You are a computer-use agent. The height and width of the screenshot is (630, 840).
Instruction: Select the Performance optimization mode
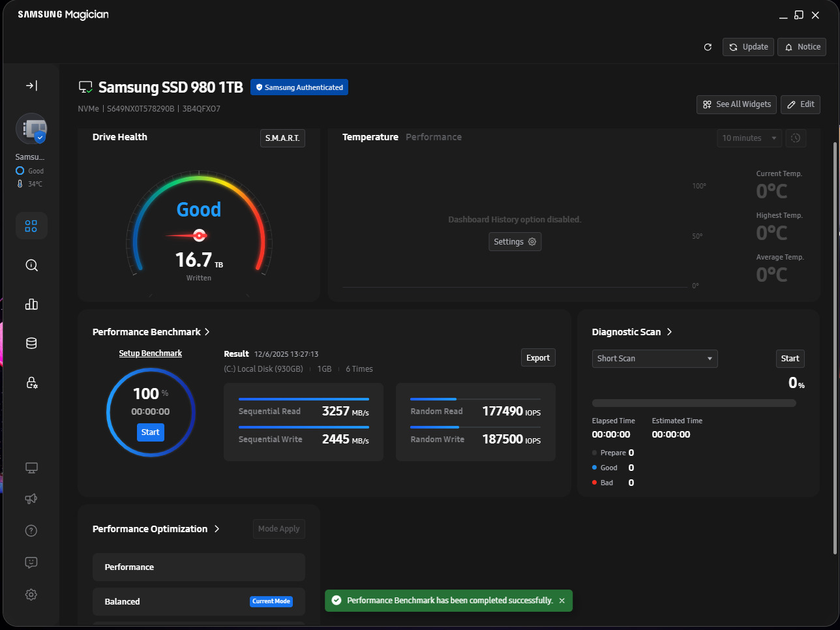click(x=199, y=567)
